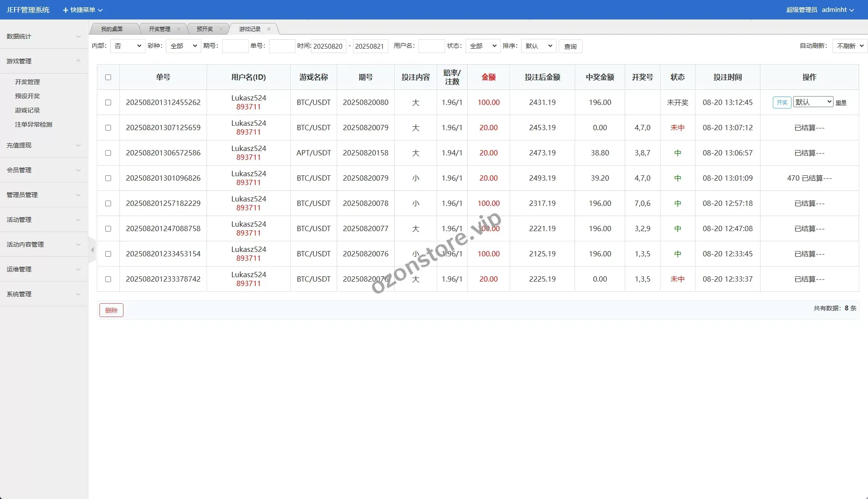Click the 查询 search button
This screenshot has height=499, width=868.
click(570, 46)
